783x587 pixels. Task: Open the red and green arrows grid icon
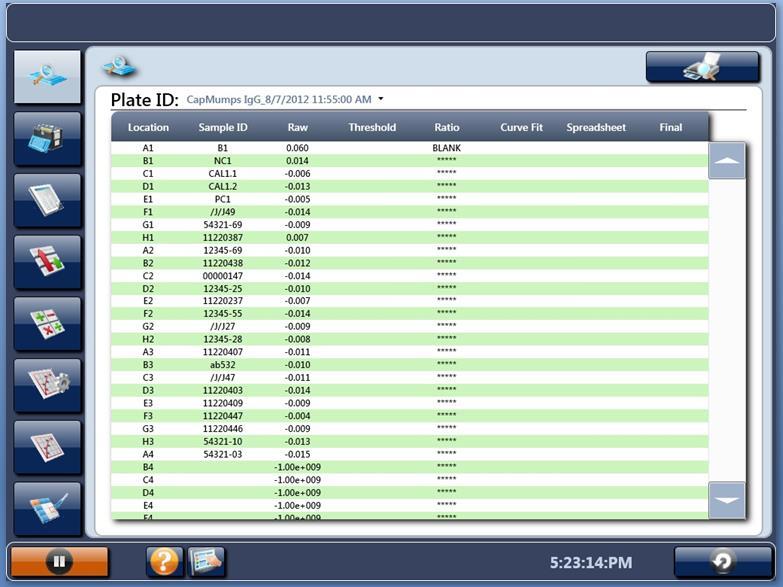[47, 262]
